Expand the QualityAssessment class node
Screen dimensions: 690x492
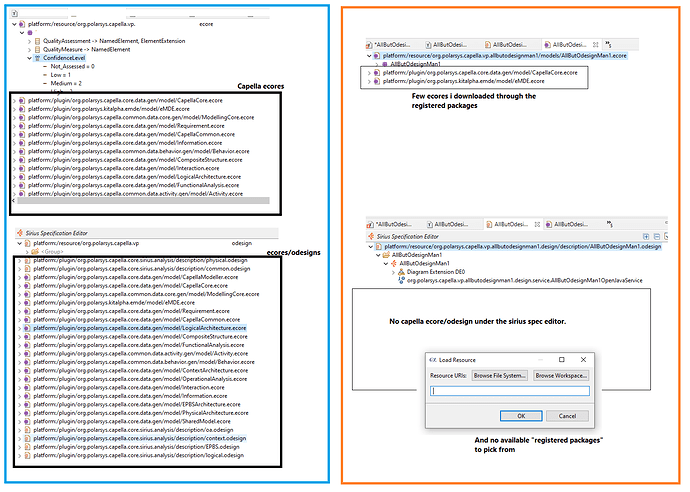click(x=30, y=41)
